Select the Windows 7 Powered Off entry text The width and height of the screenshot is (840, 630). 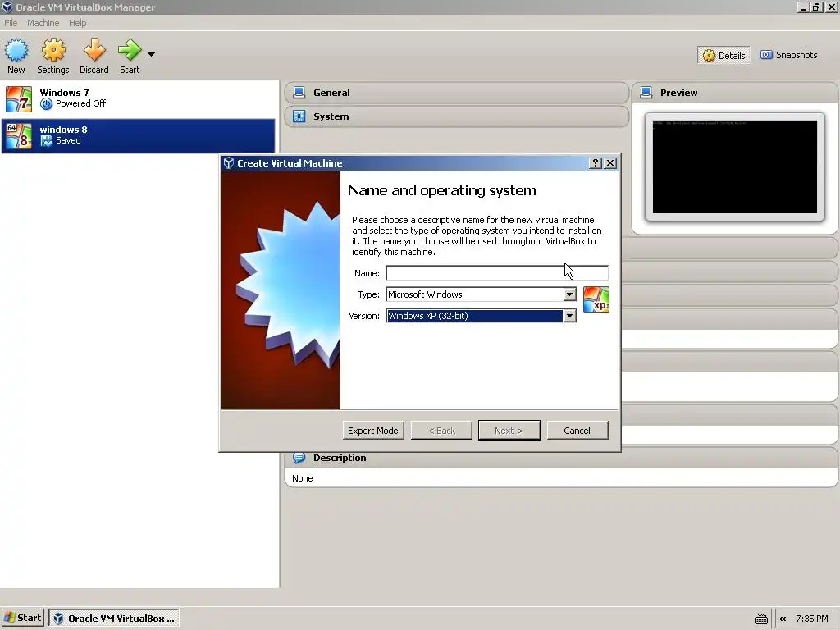tap(73, 98)
